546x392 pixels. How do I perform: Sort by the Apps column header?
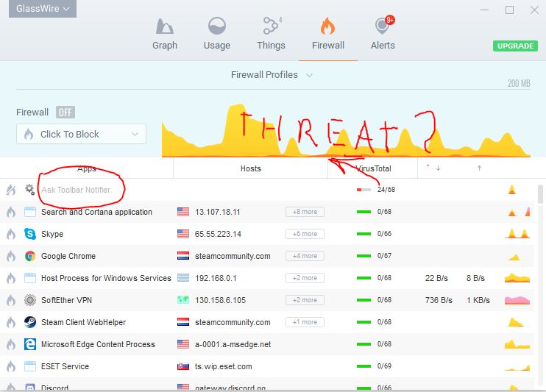tap(87, 169)
